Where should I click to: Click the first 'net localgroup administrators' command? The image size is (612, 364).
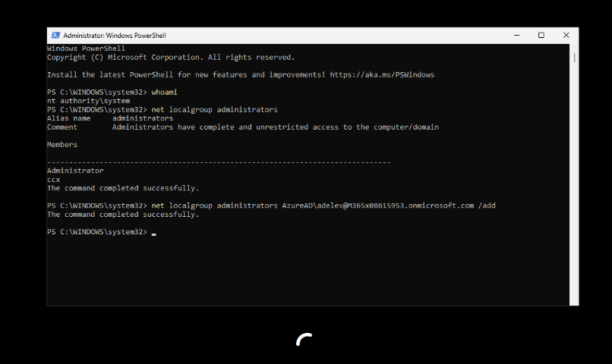(x=215, y=110)
